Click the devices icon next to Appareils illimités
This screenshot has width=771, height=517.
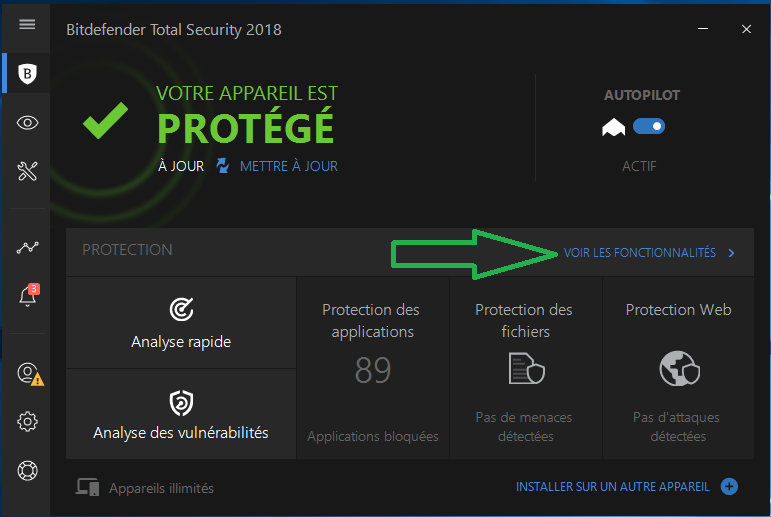(x=88, y=487)
